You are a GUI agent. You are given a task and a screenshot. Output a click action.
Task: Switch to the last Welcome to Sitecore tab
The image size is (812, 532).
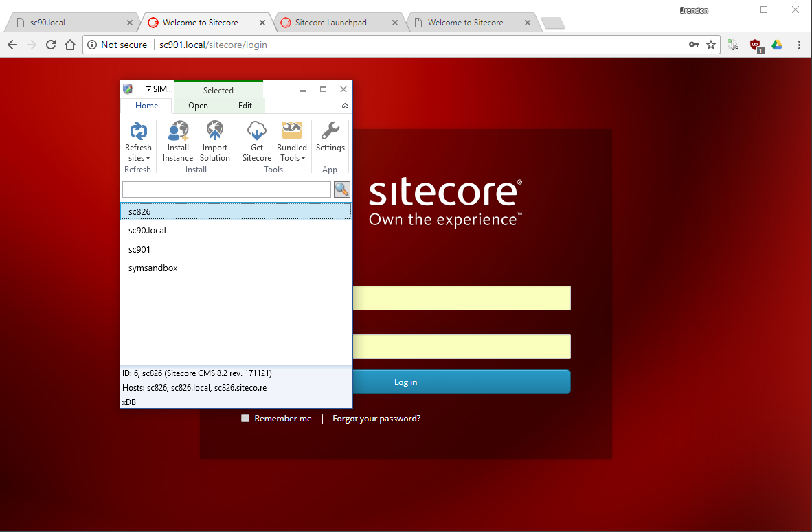coord(469,23)
